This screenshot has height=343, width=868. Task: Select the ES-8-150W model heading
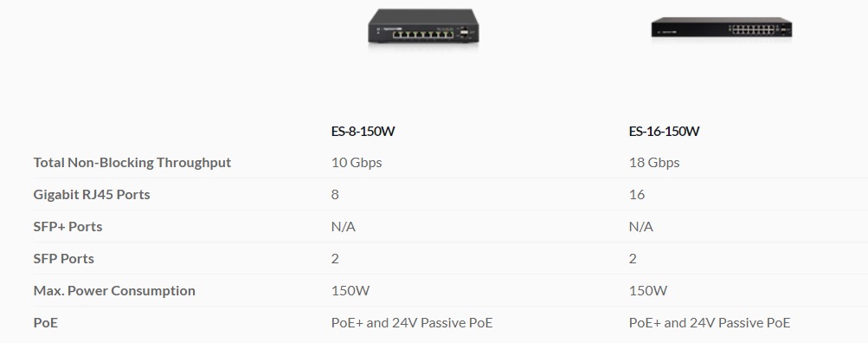click(363, 132)
